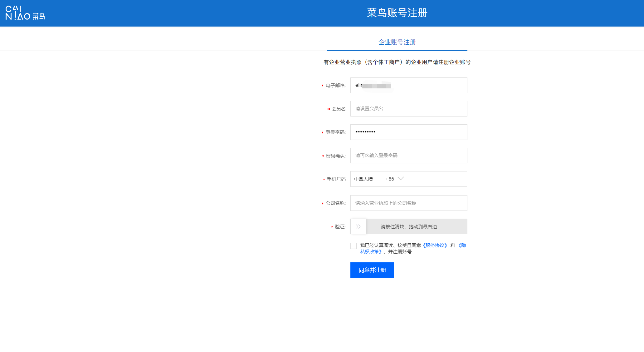This screenshot has width=644, height=352.
Task: Check the agreement checkbox
Action: click(x=354, y=246)
